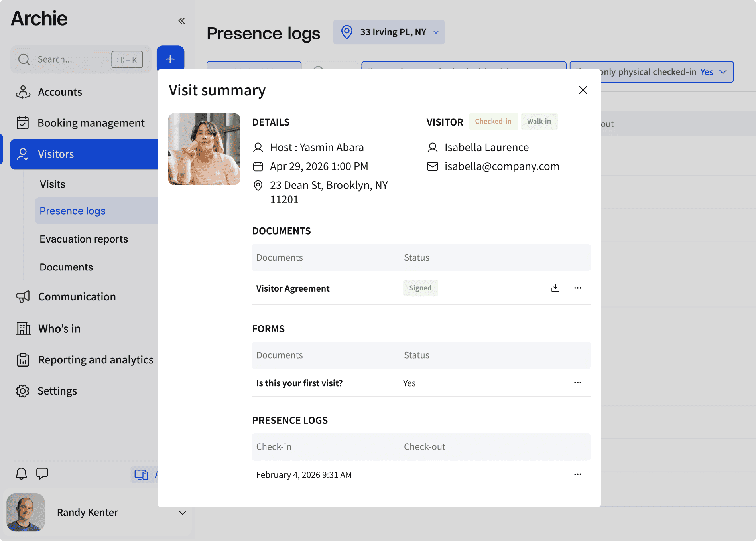Open Booking management via its calendar icon
756x541 pixels.
pyautogui.click(x=23, y=122)
